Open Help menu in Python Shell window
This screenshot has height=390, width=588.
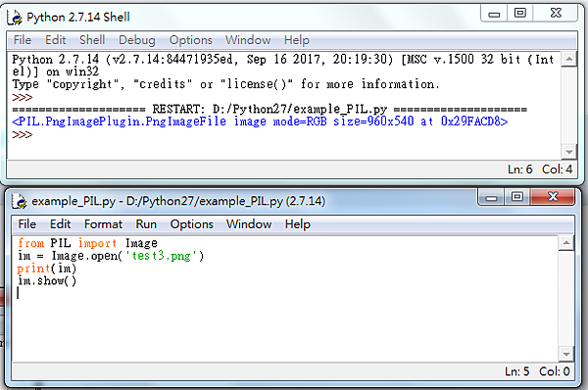pos(297,40)
